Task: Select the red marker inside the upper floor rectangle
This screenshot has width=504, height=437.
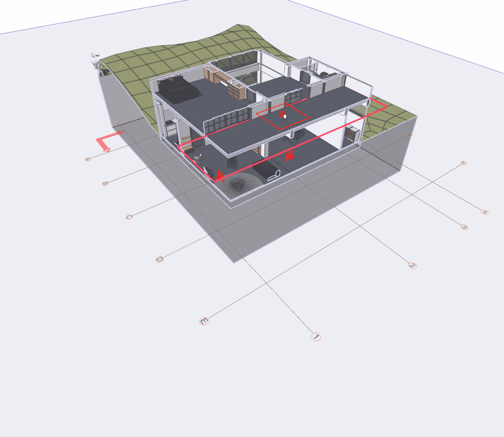Action: coord(282,114)
